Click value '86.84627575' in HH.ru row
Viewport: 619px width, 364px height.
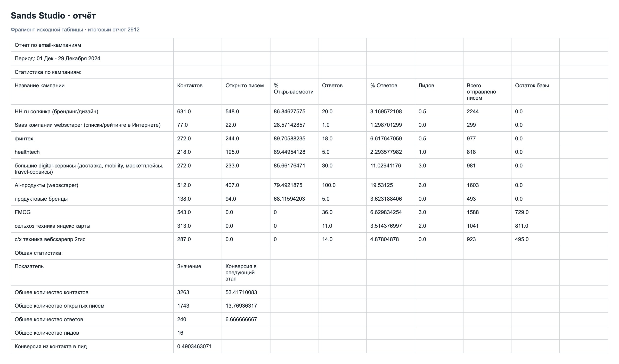coord(289,112)
